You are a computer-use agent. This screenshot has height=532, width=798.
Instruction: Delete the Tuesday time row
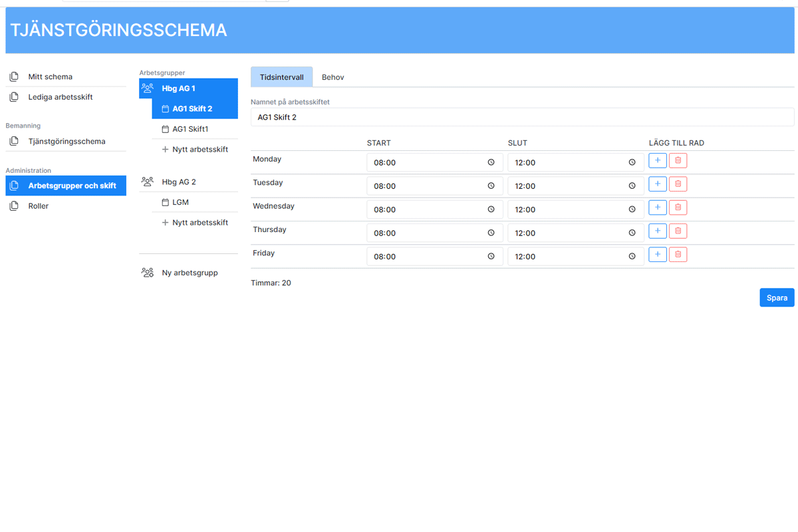coord(678,184)
